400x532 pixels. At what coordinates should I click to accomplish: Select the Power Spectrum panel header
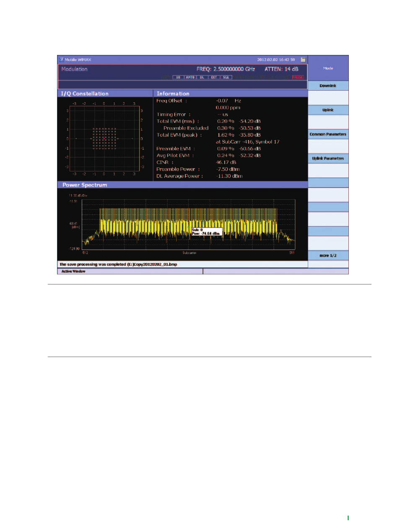click(182, 185)
